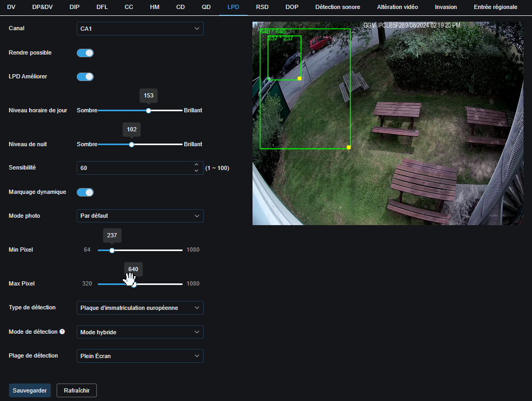Image resolution: width=532 pixels, height=401 pixels.
Task: Click the green detection box in the camera preview
Action: tap(305, 106)
